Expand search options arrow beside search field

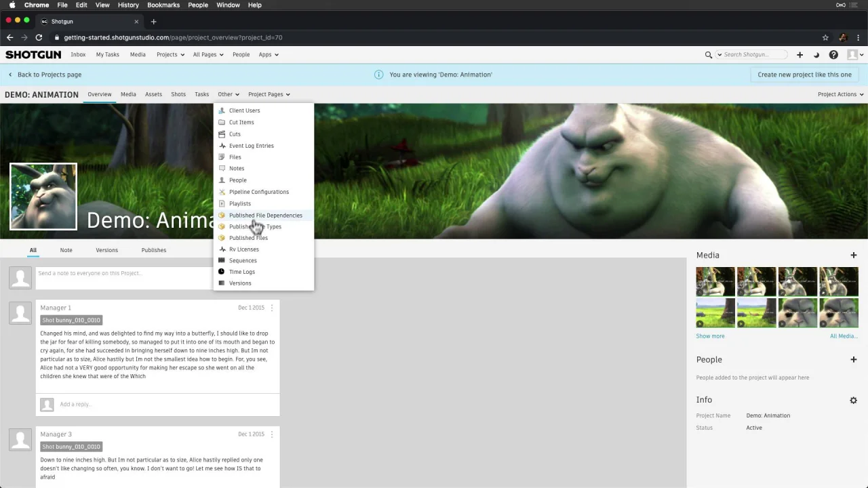click(719, 55)
